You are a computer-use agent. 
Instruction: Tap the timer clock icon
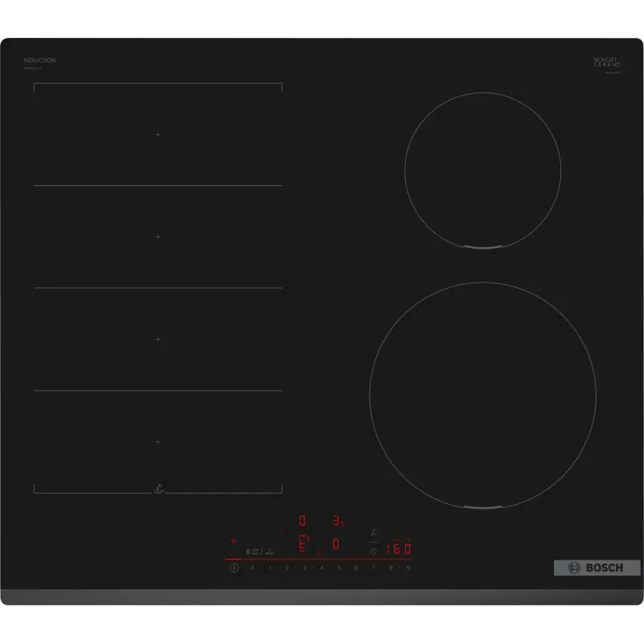pyautogui.click(x=373, y=551)
